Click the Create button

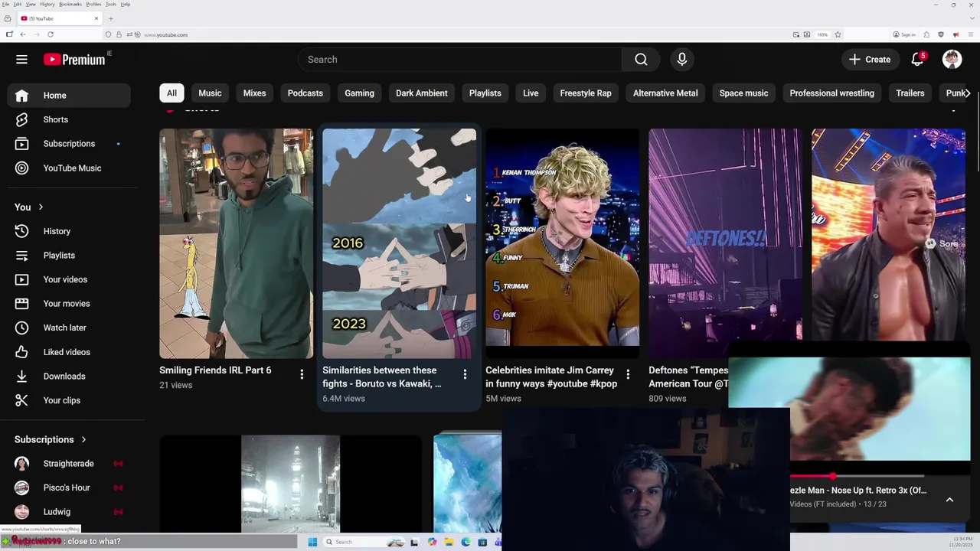tap(870, 59)
